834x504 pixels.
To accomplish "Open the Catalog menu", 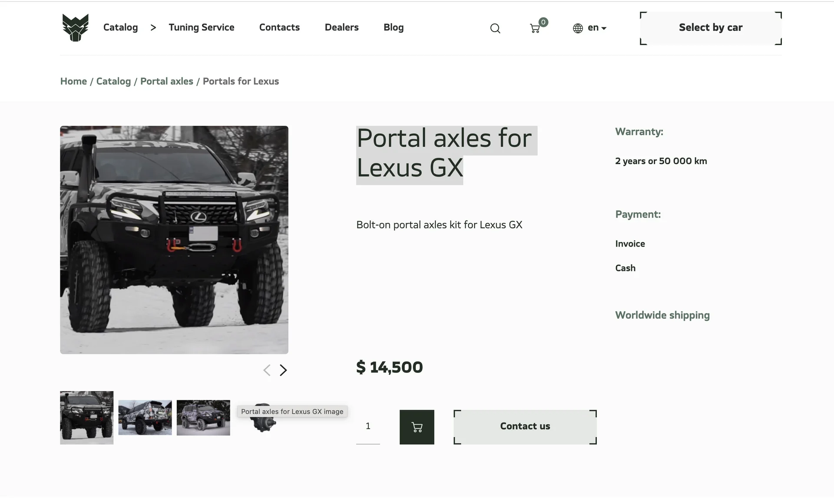I will pyautogui.click(x=120, y=27).
